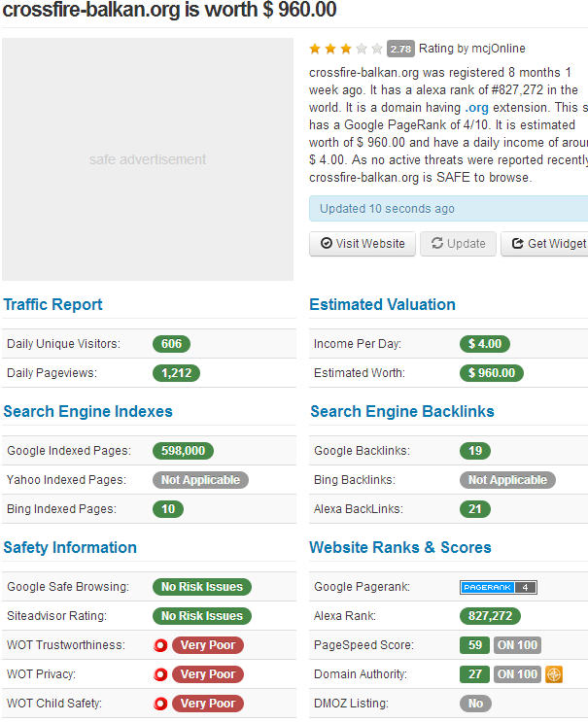Image resolution: width=588 pixels, height=722 pixels.
Task: Click the Visit Website button
Action: click(x=363, y=244)
